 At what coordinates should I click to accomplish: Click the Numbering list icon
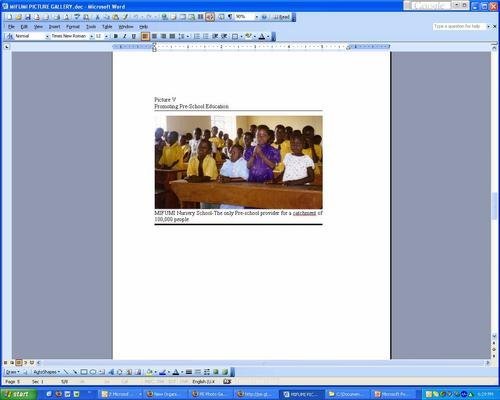click(x=197, y=36)
